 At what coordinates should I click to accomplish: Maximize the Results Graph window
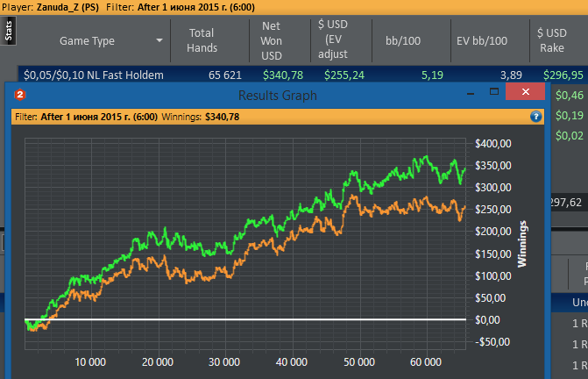(x=494, y=91)
